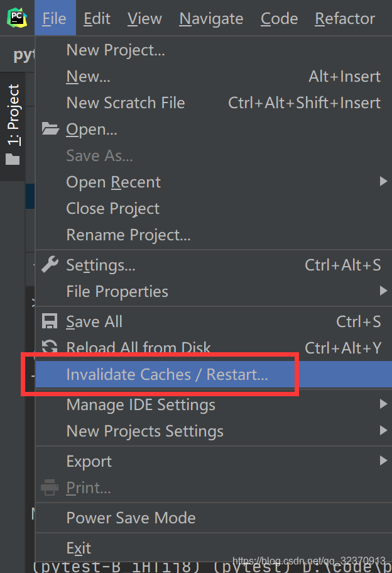This screenshot has width=392, height=573.
Task: Click the floppy disk Save All icon
Action: pyautogui.click(x=50, y=321)
